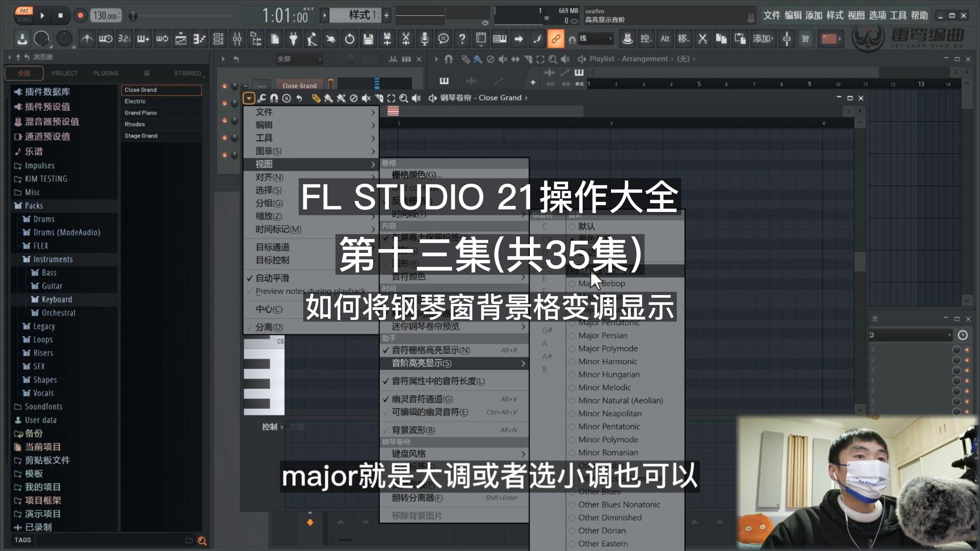Toggle 音符属性中的音符长度(L) option

coord(454,381)
